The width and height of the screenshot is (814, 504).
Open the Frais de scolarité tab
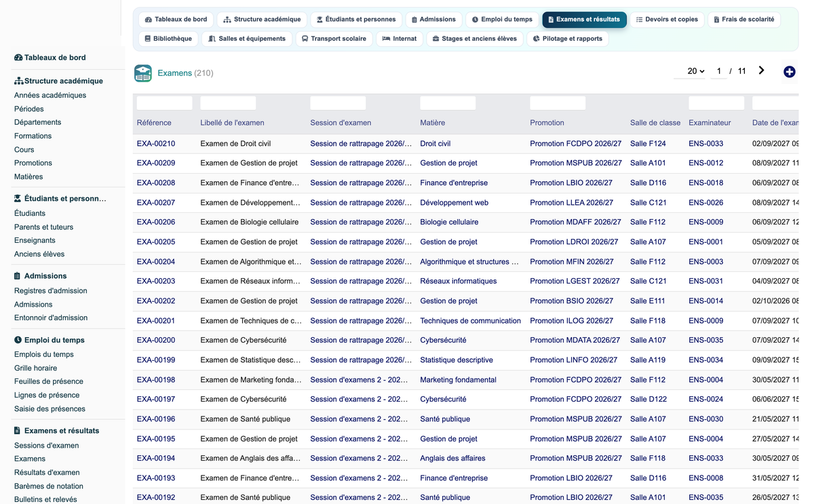point(744,20)
